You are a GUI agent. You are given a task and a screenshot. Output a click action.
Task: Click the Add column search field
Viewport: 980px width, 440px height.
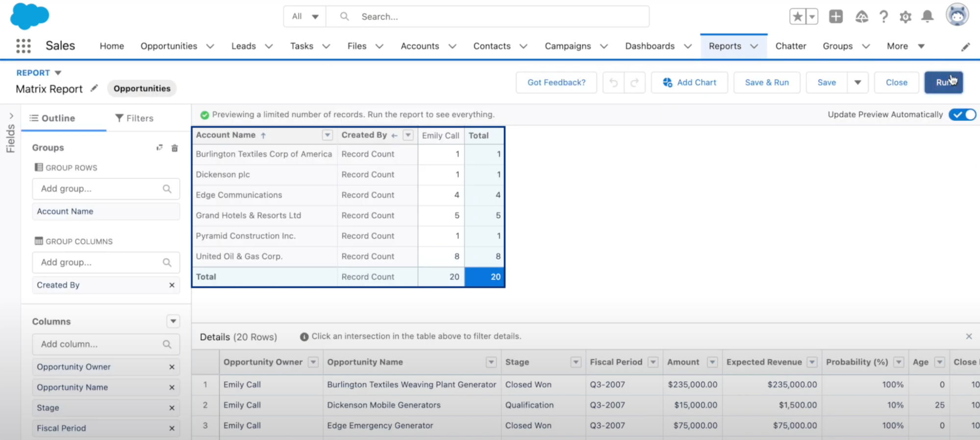(106, 344)
